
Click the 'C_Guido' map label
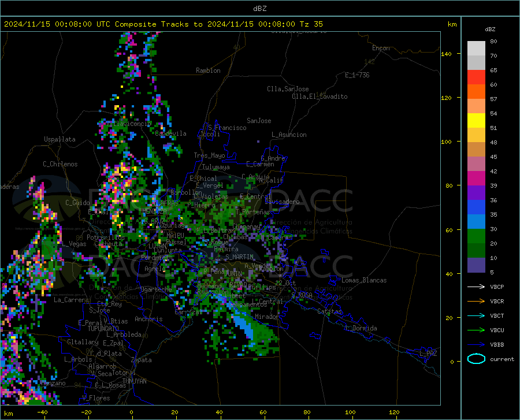77,203
